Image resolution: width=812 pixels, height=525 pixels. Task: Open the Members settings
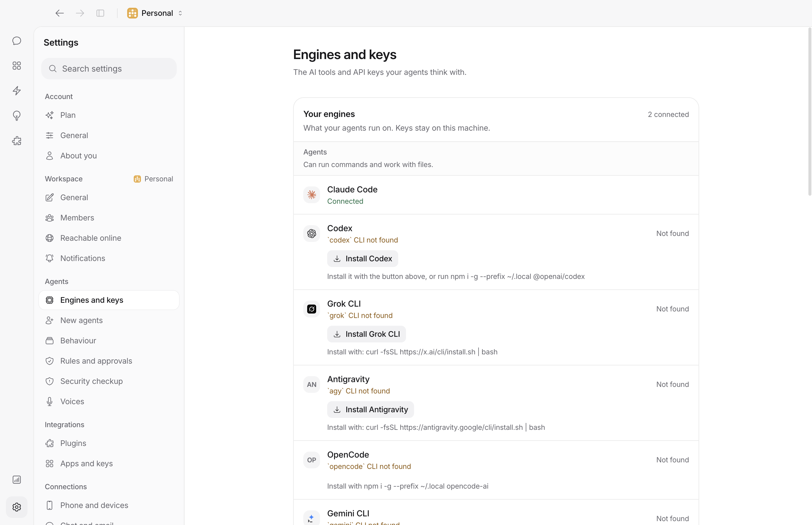109,218
